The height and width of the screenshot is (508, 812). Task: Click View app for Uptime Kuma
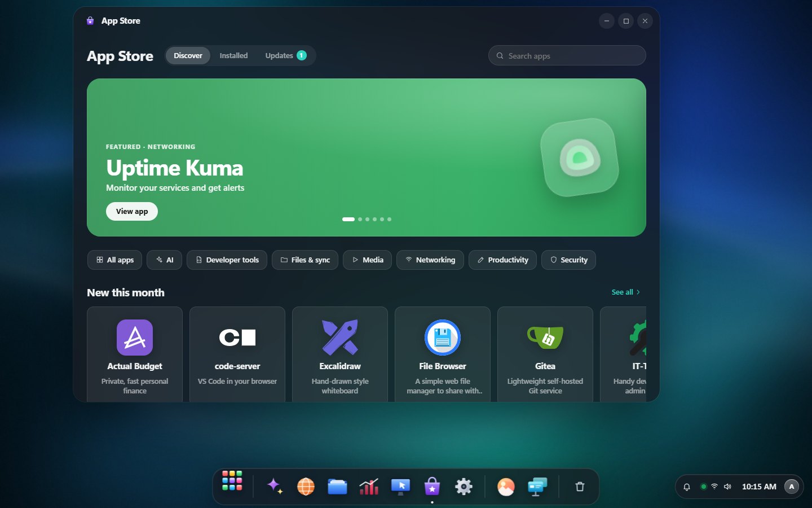pyautogui.click(x=132, y=212)
